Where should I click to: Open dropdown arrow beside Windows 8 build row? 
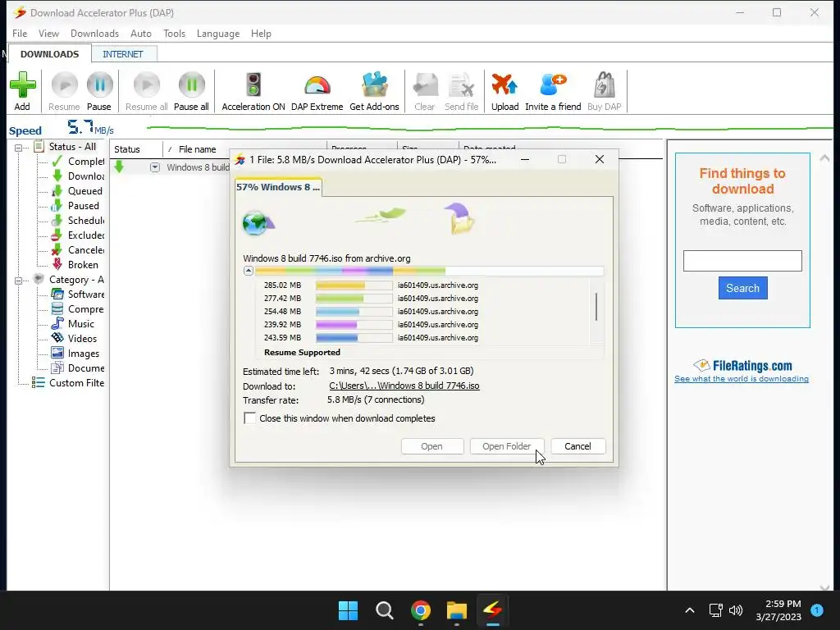click(155, 167)
